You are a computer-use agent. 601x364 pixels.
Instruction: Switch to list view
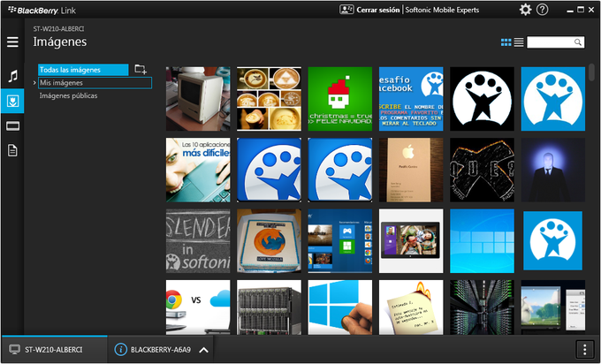[519, 42]
